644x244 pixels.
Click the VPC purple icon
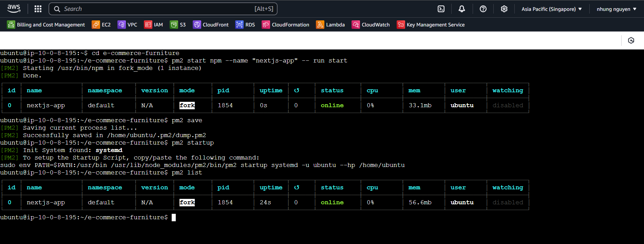121,25
